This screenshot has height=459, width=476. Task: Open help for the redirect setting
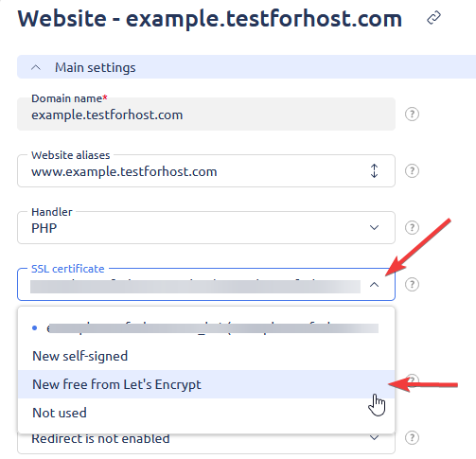coord(412,437)
